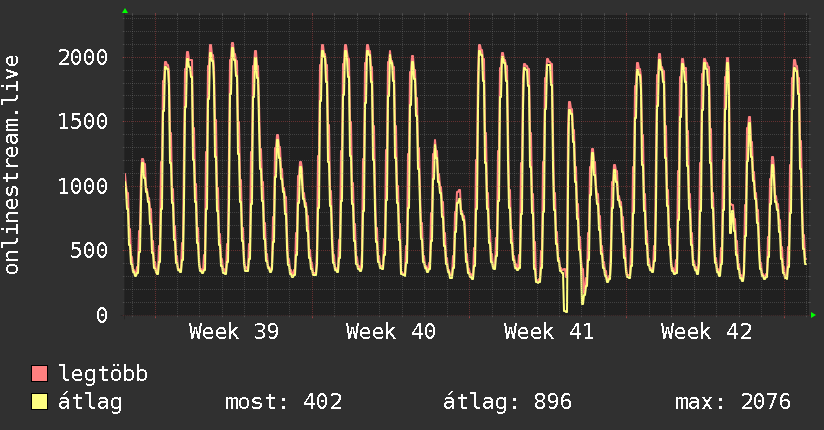
Task: Click the 'most: 402' value
Action: (x=284, y=402)
